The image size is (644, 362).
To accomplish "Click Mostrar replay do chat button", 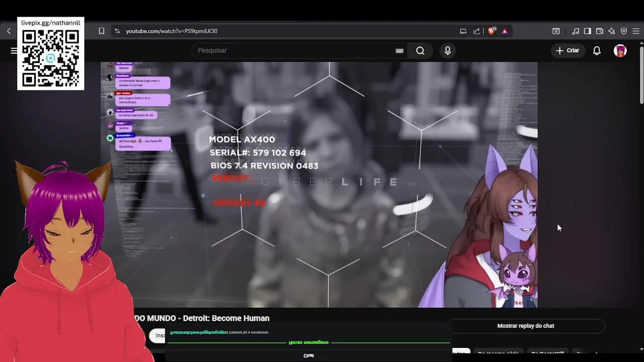I will pos(526,326).
